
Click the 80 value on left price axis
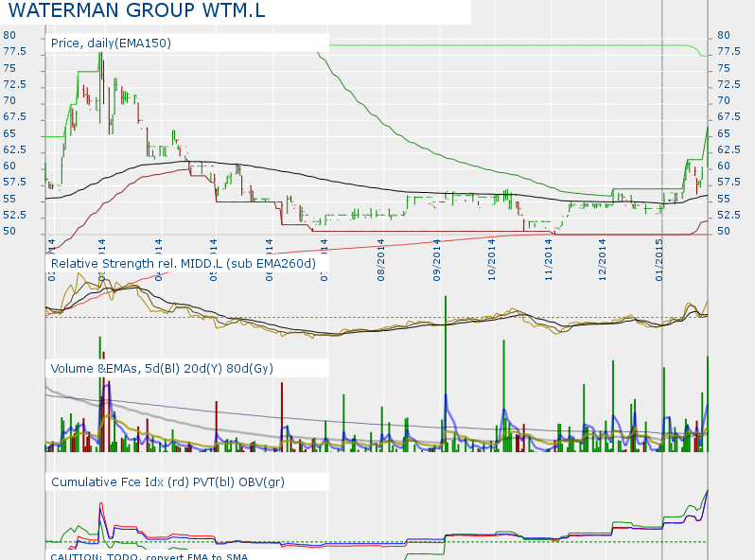point(9,35)
